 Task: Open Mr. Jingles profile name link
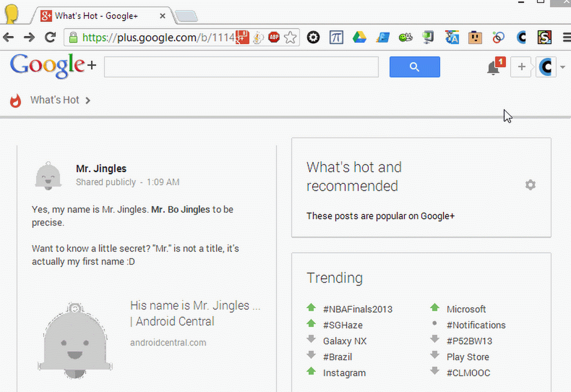[101, 169]
